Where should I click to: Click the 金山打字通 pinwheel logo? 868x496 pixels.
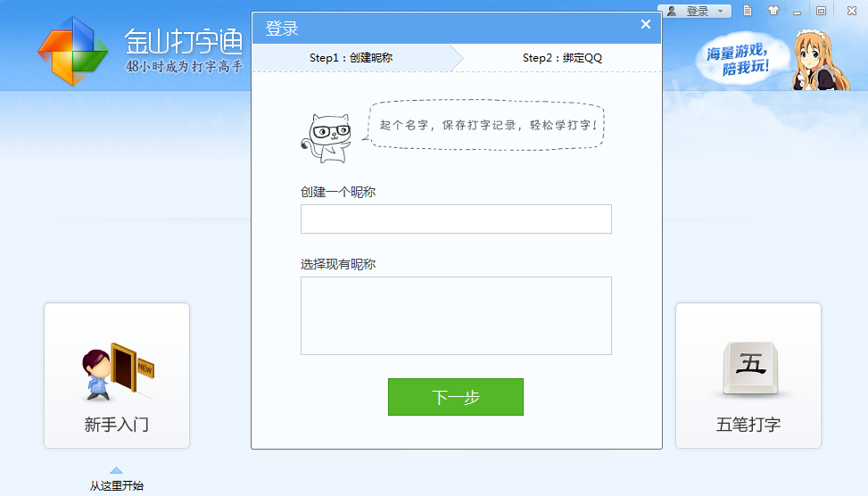(x=72, y=51)
